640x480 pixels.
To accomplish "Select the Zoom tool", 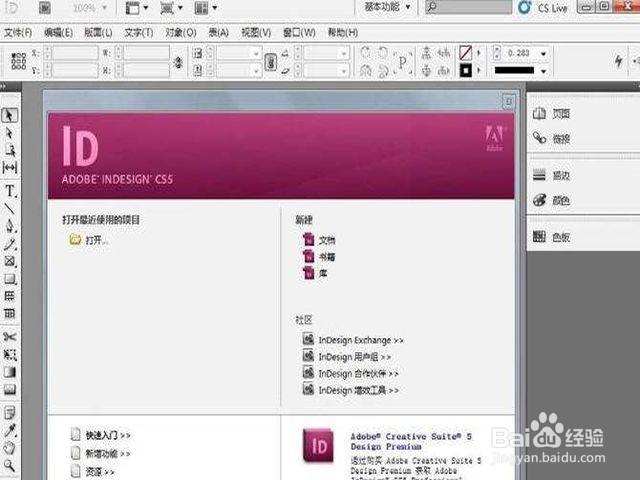I will tap(10, 465).
